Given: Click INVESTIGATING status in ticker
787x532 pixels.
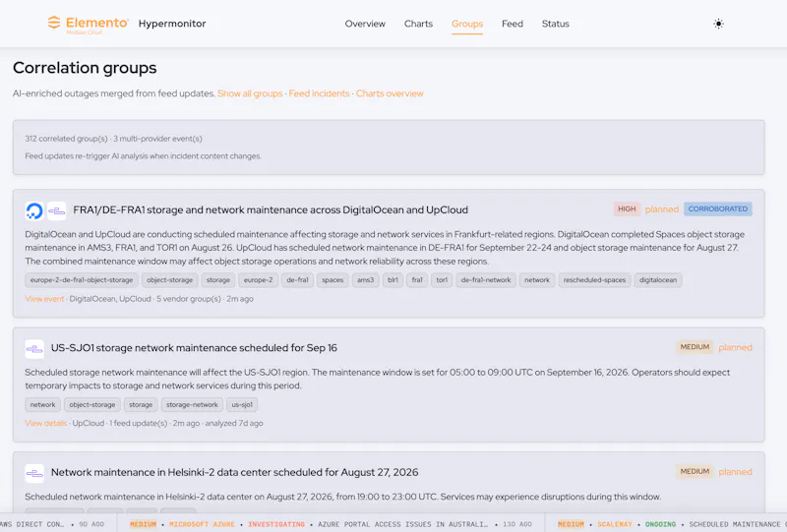Looking at the screenshot, I should pyautogui.click(x=276, y=524).
